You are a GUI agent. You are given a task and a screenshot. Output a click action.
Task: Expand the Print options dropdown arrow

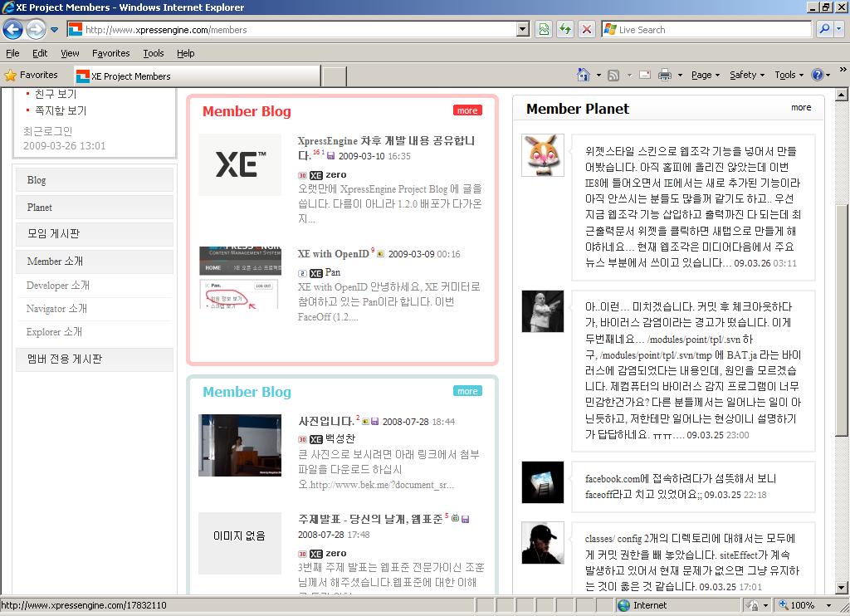tap(680, 75)
